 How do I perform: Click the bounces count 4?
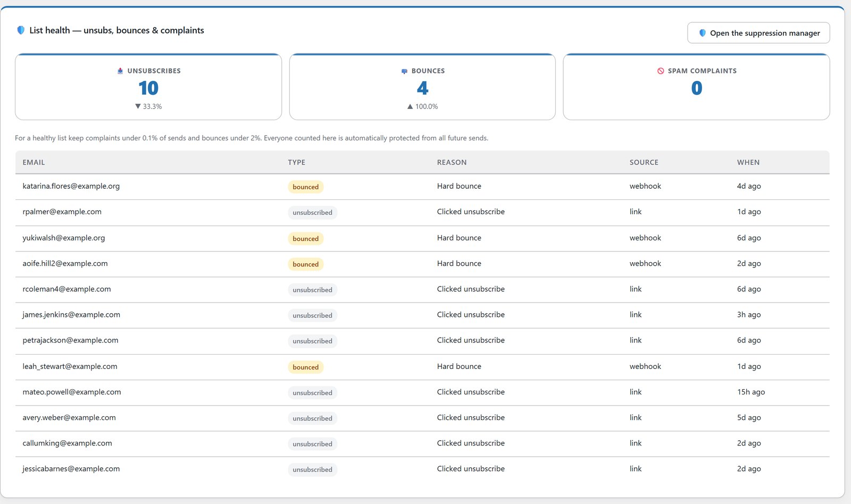tap(422, 88)
